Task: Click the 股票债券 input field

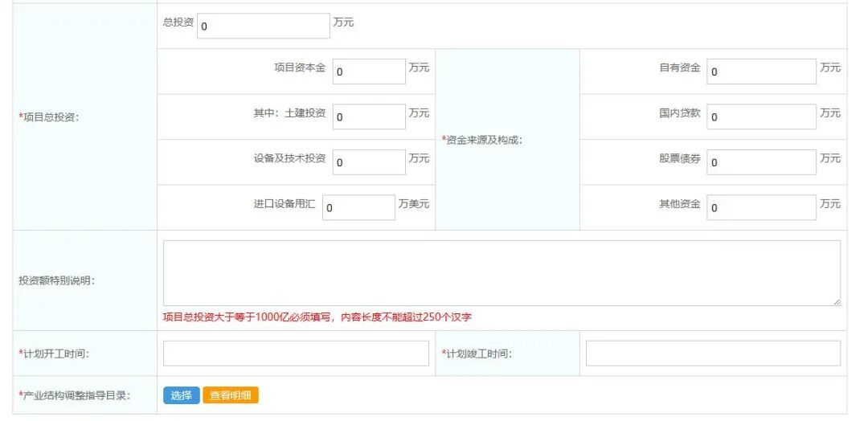Action: (x=761, y=161)
